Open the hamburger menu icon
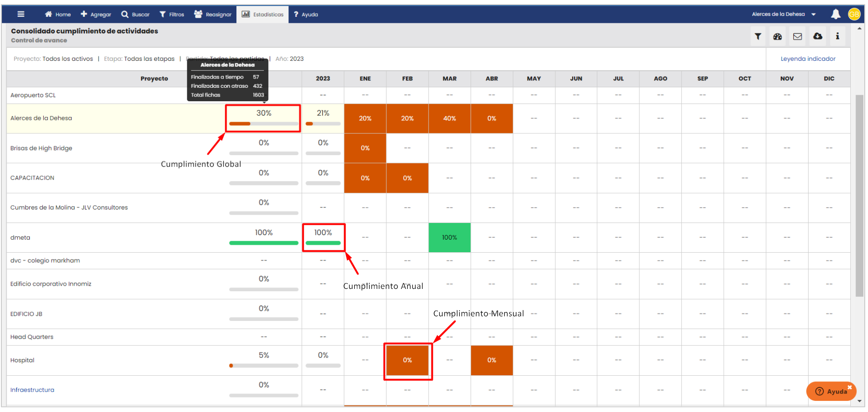The width and height of the screenshot is (868, 412). (x=21, y=14)
